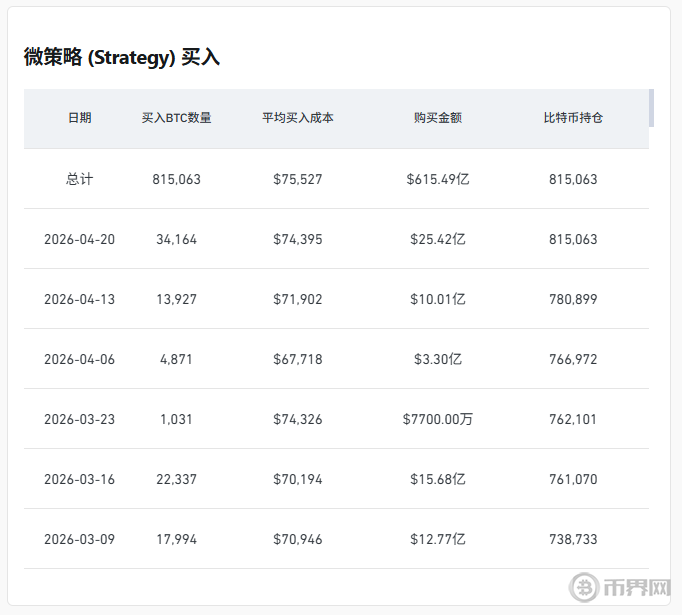Click holdings value 761,070

point(573,479)
